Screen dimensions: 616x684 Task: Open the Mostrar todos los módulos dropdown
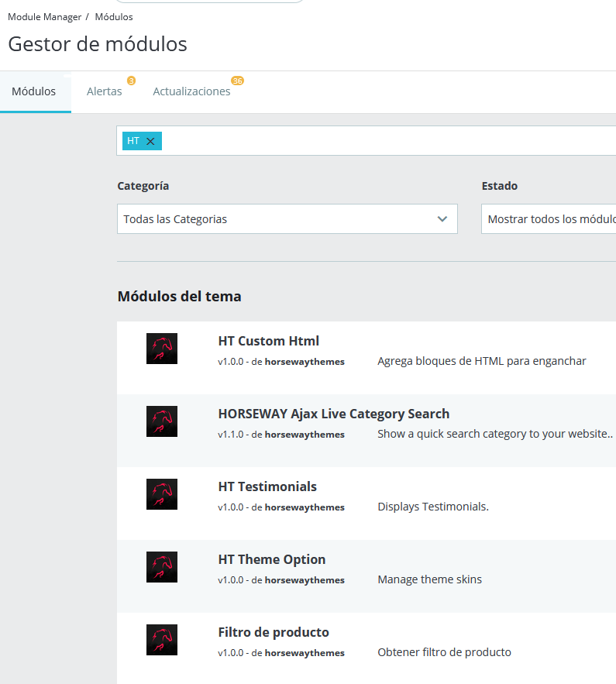click(549, 219)
